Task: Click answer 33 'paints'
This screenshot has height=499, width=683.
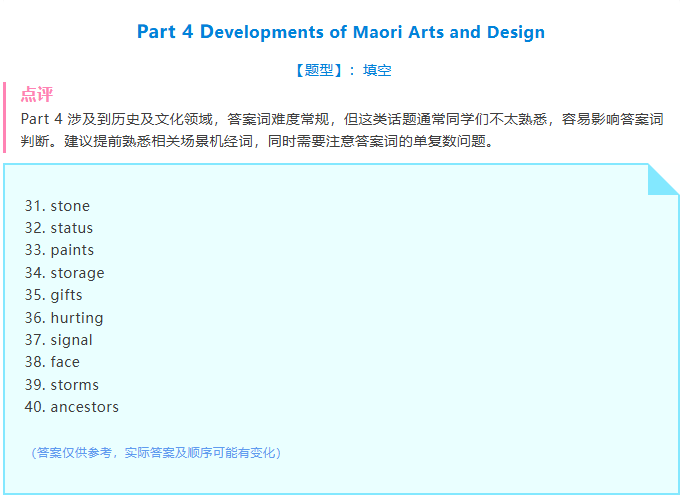Action: pos(59,250)
